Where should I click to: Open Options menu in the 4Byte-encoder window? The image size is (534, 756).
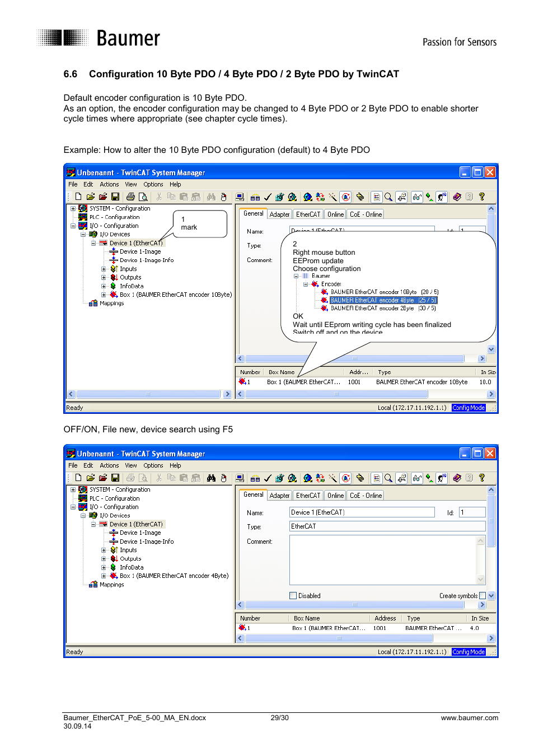153,465
